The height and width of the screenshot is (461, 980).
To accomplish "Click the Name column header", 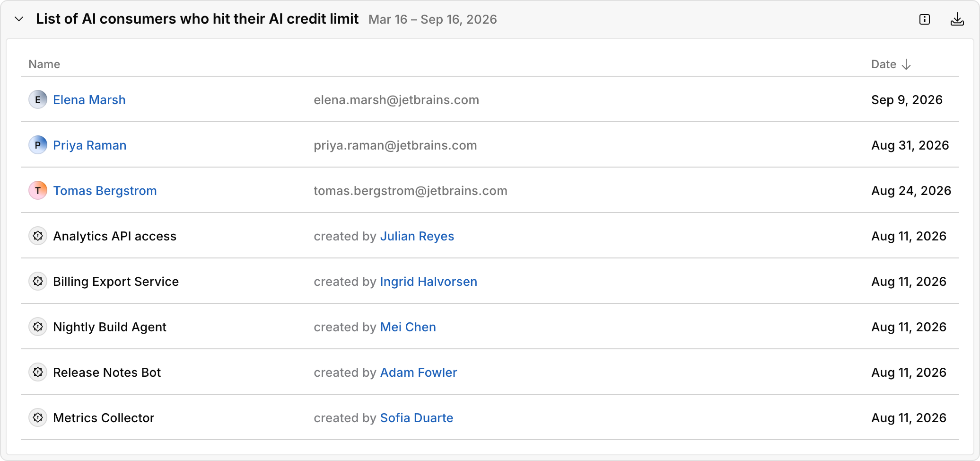I will point(44,64).
